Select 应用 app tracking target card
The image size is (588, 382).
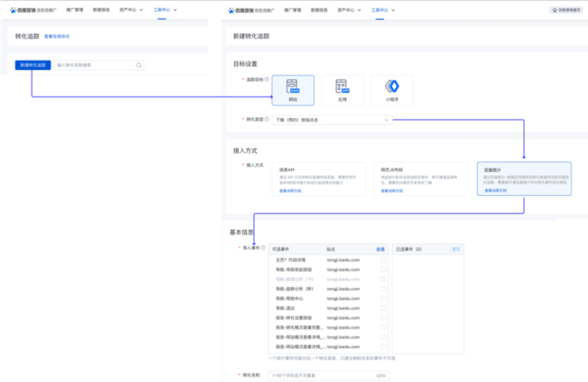[343, 90]
